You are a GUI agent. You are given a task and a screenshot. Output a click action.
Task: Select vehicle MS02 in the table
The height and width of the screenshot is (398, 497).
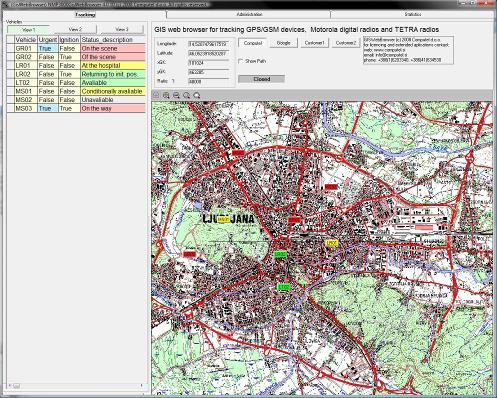(x=26, y=100)
